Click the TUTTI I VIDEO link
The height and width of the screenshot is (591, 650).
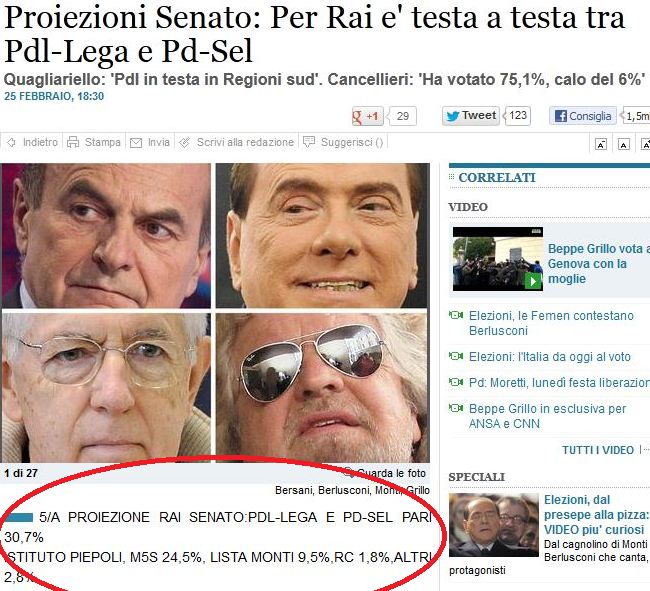coord(598,450)
